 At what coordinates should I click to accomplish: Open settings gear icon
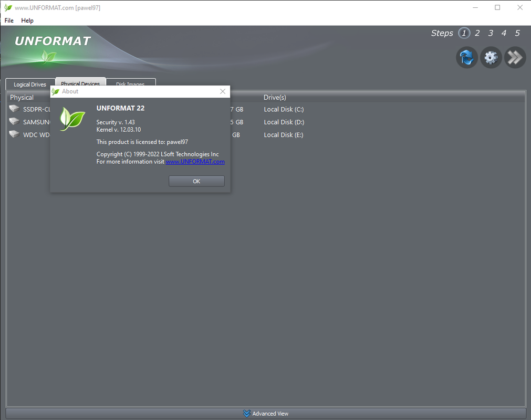click(x=491, y=57)
